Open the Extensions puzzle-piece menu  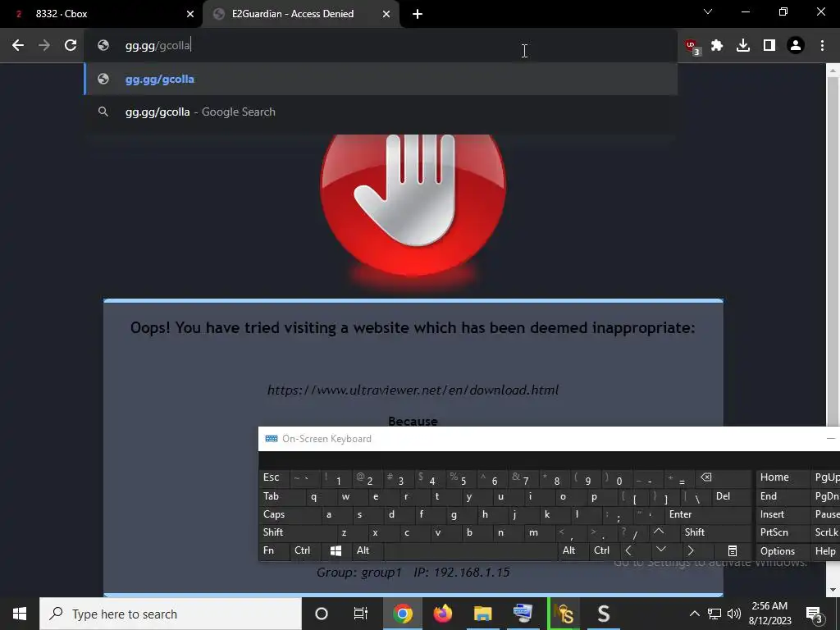point(717,46)
